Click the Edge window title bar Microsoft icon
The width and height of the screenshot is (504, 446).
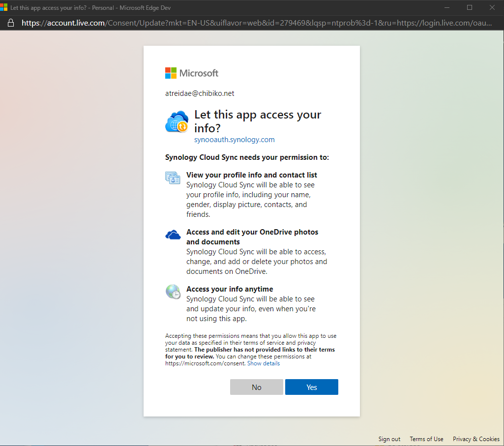point(3,7)
